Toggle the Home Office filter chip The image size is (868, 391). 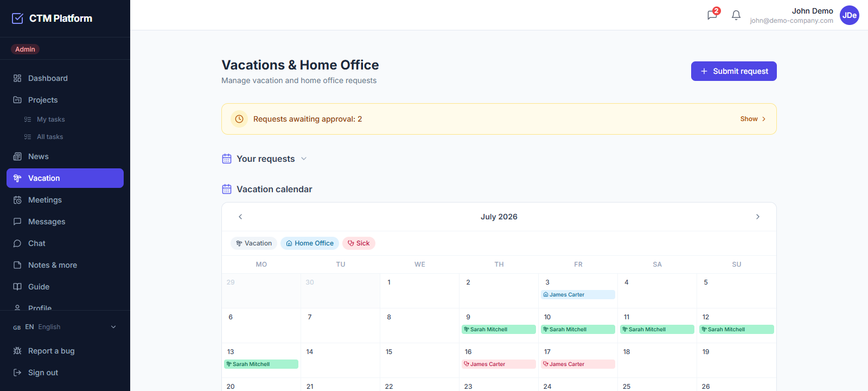click(x=310, y=243)
